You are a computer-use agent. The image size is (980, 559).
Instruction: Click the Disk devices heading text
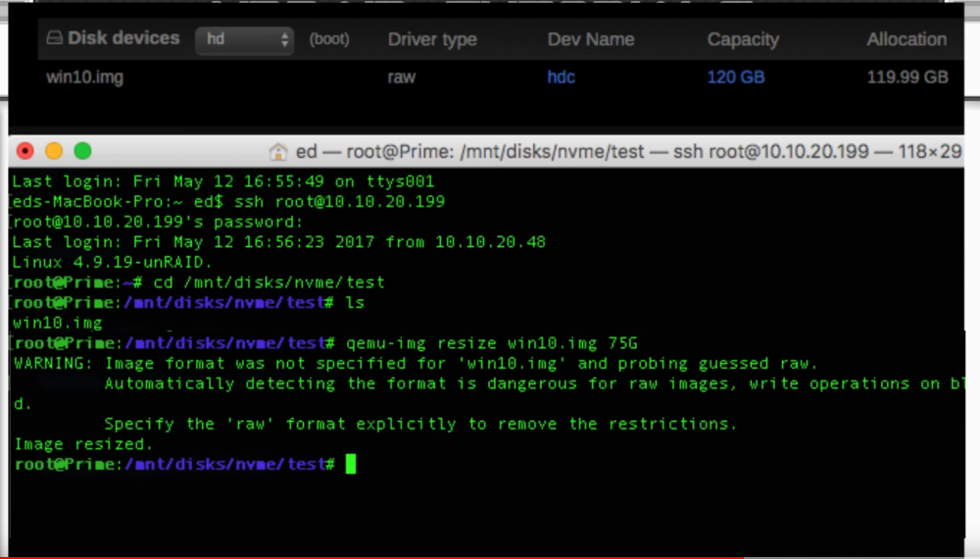coord(123,38)
